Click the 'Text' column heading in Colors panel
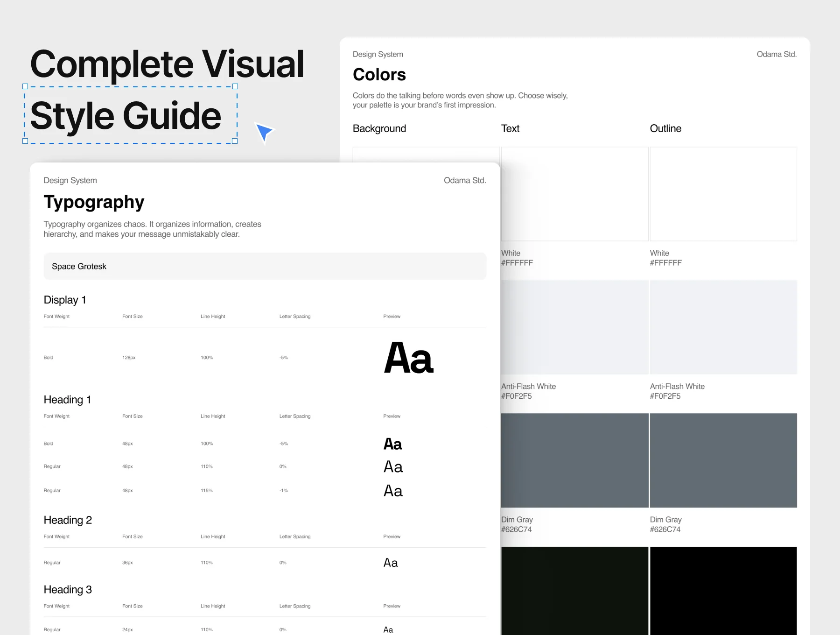The image size is (840, 635). (510, 128)
